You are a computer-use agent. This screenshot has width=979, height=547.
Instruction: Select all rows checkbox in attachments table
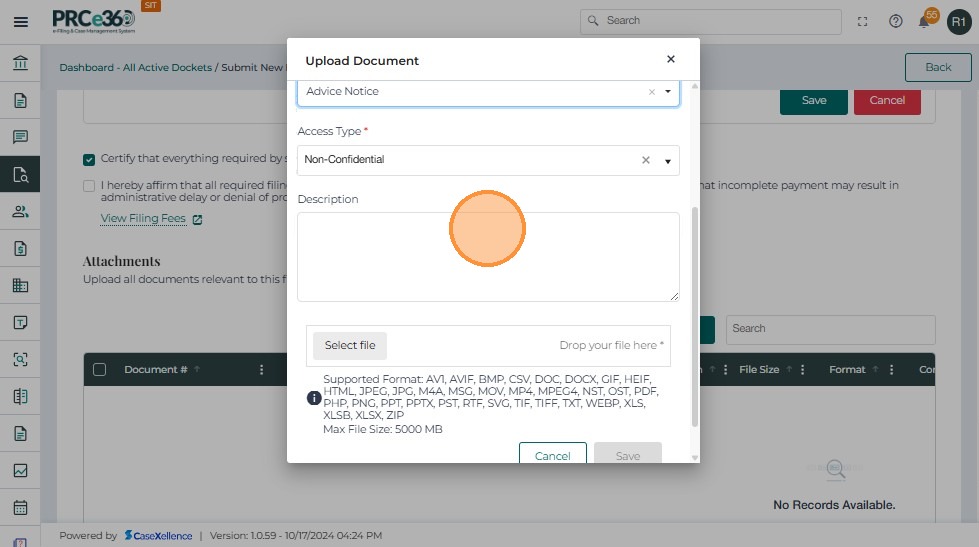coord(99,370)
